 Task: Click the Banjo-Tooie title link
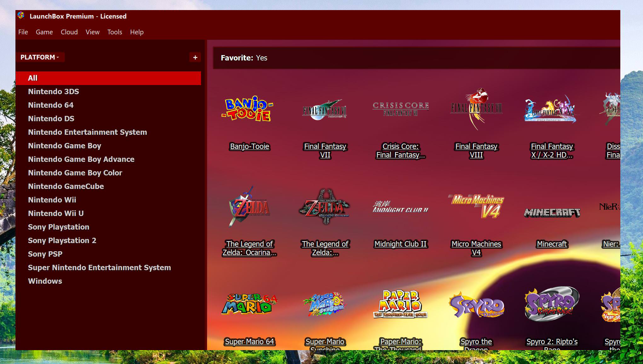[x=250, y=146]
